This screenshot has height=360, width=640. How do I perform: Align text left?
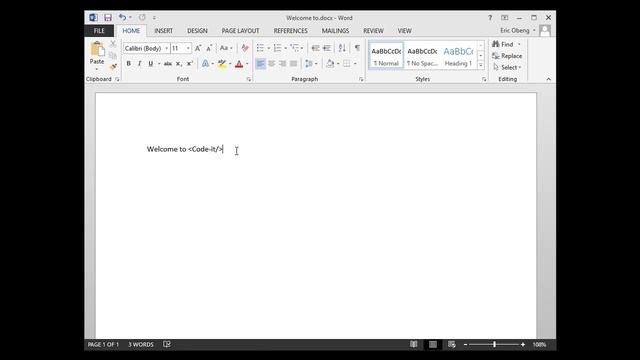260,64
